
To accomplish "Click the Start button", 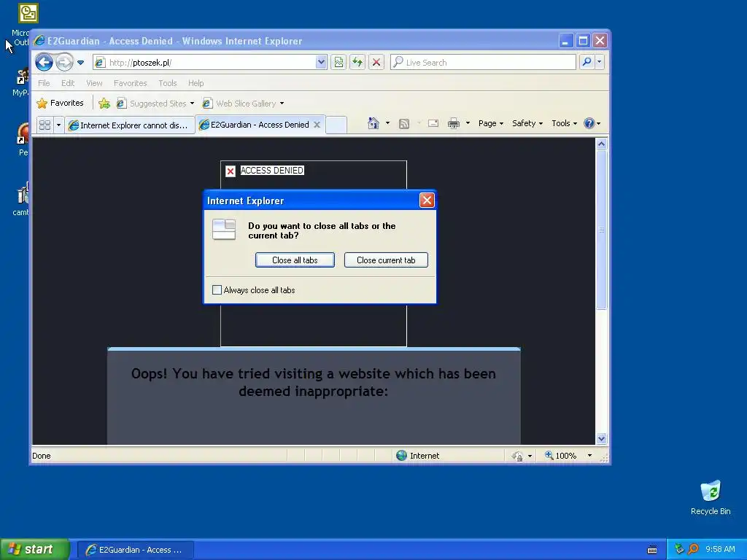I will click(x=34, y=550).
